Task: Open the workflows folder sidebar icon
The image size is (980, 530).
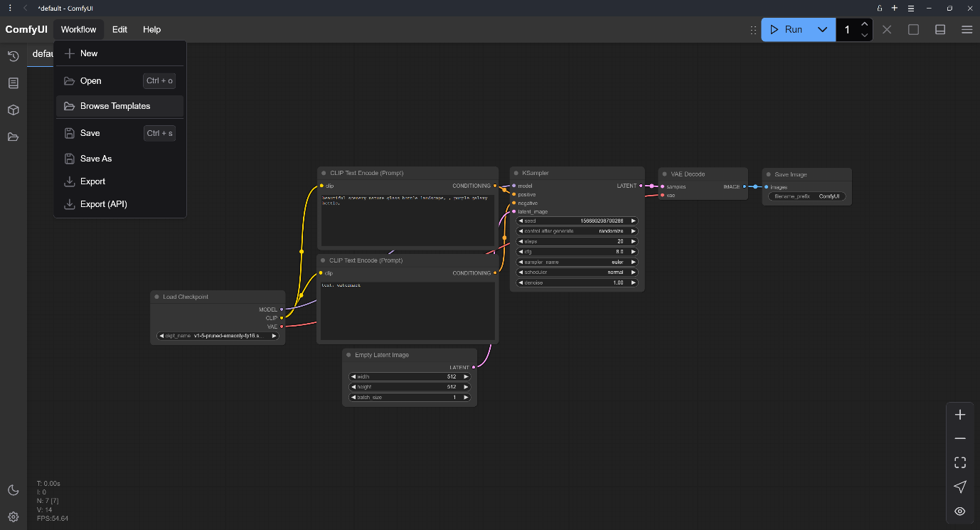Action: point(13,137)
